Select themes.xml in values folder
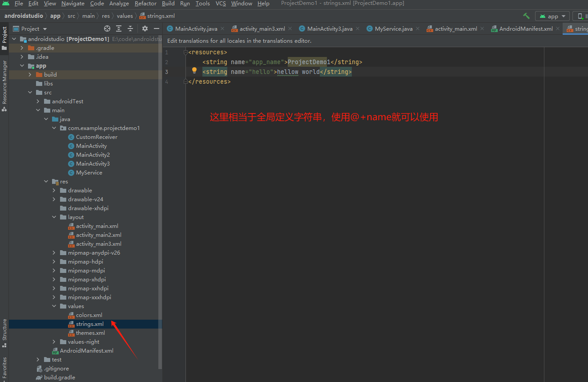This screenshot has width=588, height=382. tap(90, 333)
